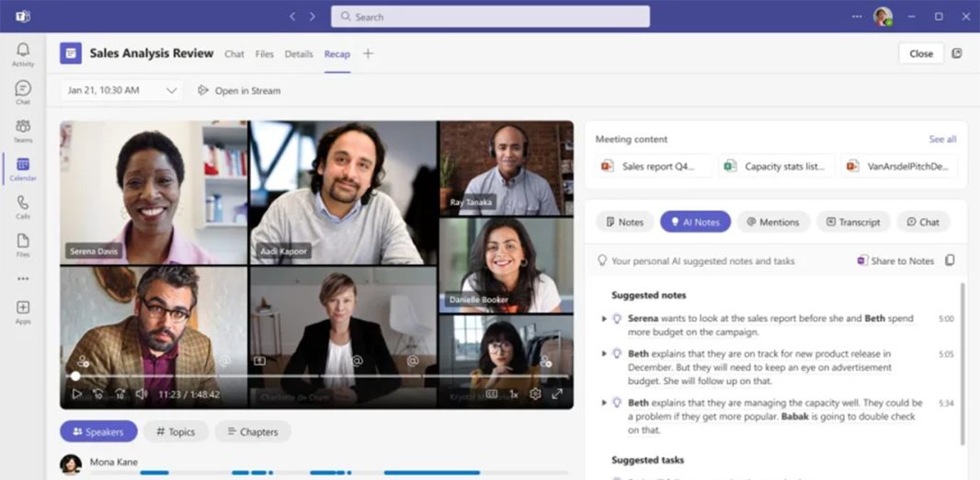Click Share to Notes
Viewport: 980px width, 480px height.
pos(895,260)
